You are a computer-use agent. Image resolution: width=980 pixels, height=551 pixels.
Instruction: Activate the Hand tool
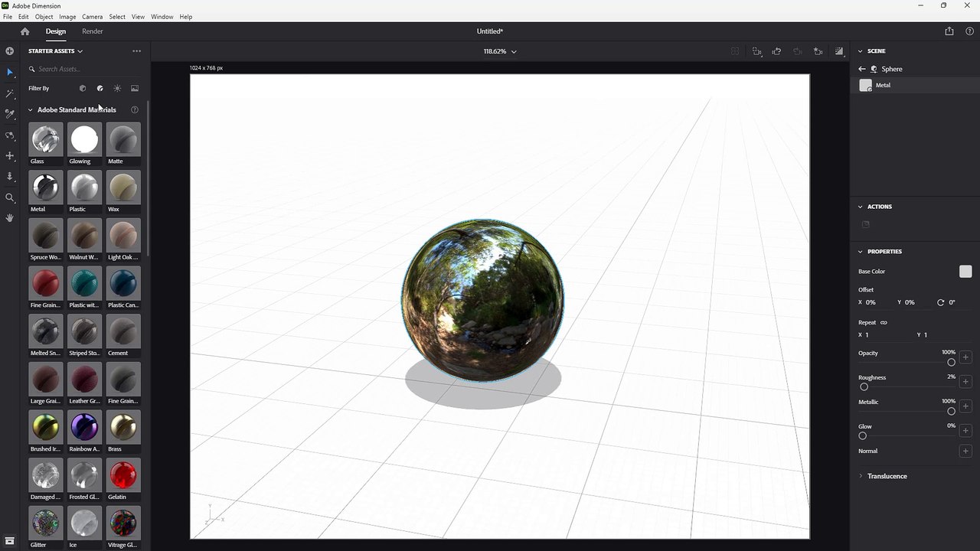tap(10, 218)
